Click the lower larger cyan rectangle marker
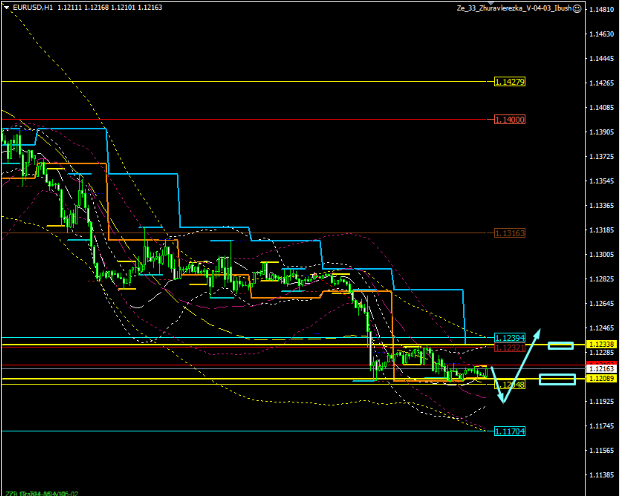 (x=557, y=379)
